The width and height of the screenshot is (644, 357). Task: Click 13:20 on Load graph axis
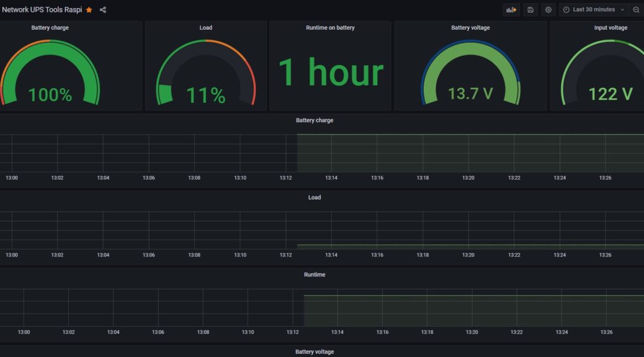click(468, 255)
